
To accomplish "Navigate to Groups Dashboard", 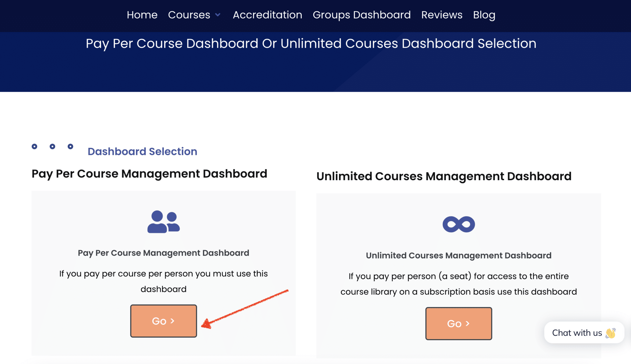I will [x=361, y=14].
